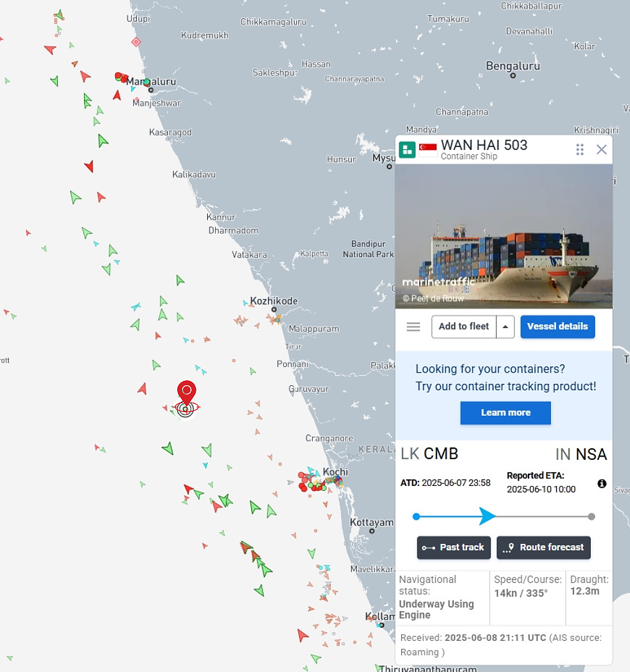The image size is (630, 672).
Task: Select the IN NSA destination port
Action: tap(581, 454)
